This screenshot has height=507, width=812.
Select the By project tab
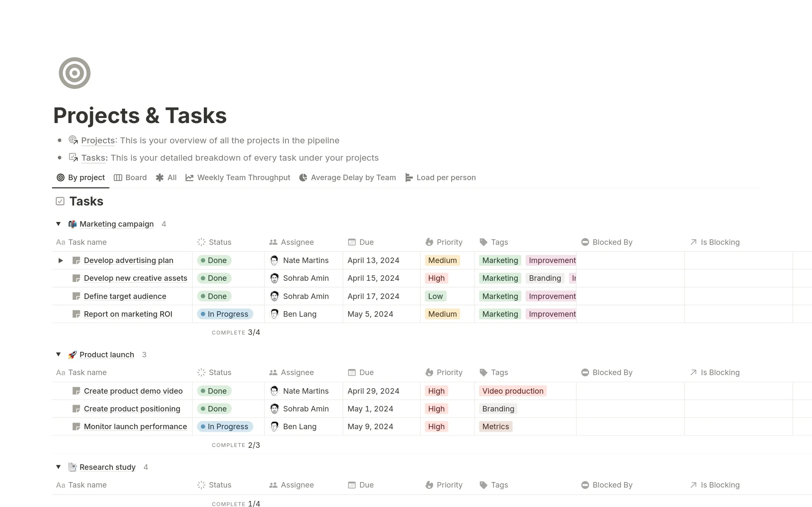(x=81, y=178)
